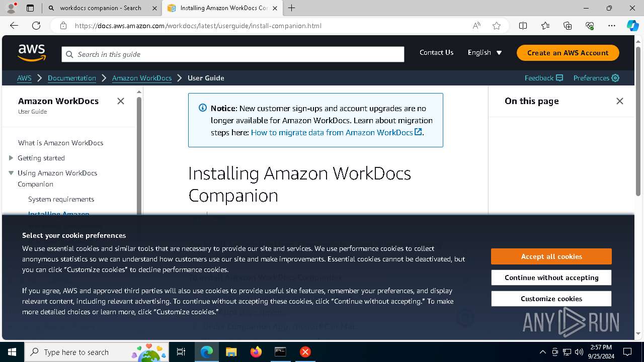Close the workdocs companion search tab
This screenshot has width=644, height=362.
click(x=154, y=8)
